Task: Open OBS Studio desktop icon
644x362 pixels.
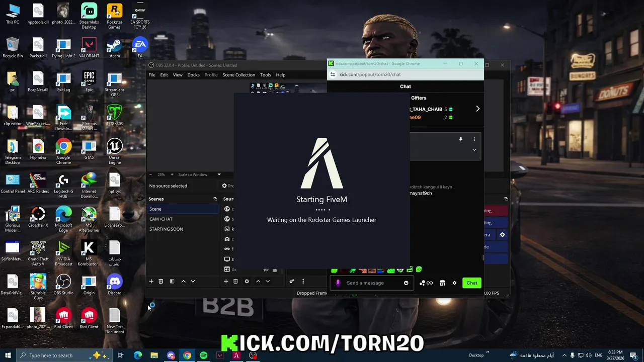Action: (x=63, y=285)
